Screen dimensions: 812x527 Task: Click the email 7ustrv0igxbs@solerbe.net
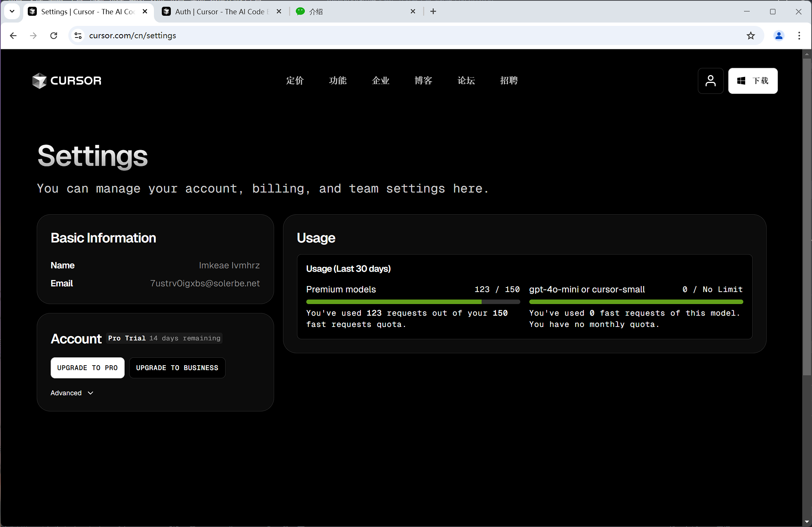click(205, 283)
